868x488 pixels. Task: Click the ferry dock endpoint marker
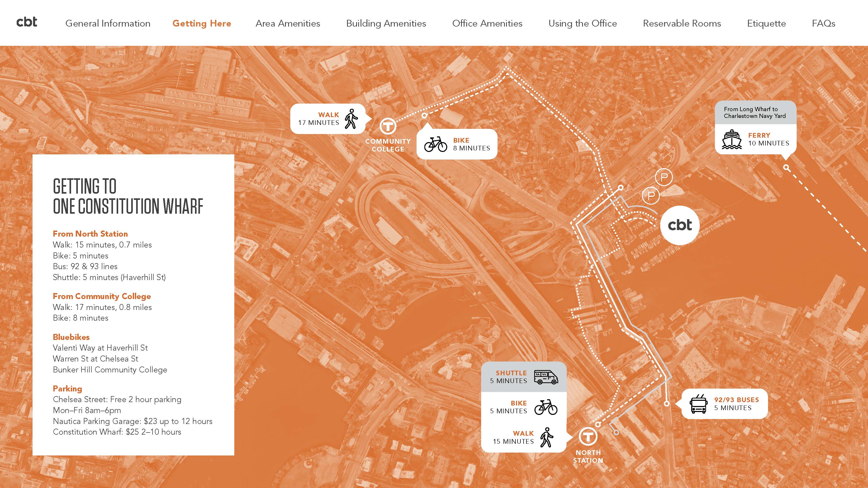coord(786,167)
